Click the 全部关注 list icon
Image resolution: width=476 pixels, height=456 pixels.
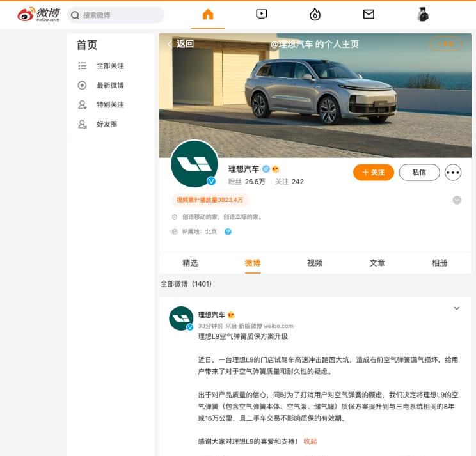83,66
